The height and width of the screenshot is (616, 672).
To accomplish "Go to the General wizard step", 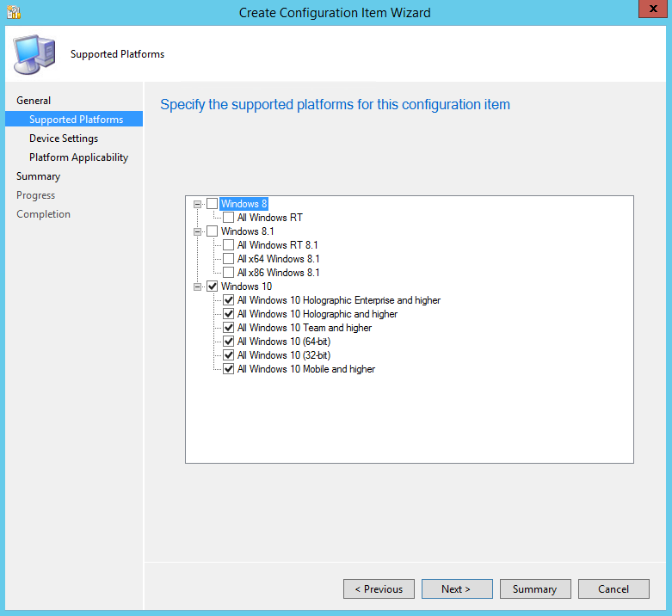I will [34, 101].
